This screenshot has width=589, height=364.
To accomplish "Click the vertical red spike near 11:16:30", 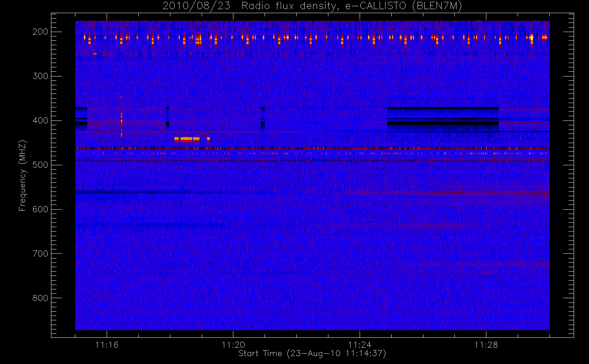I will [x=122, y=117].
